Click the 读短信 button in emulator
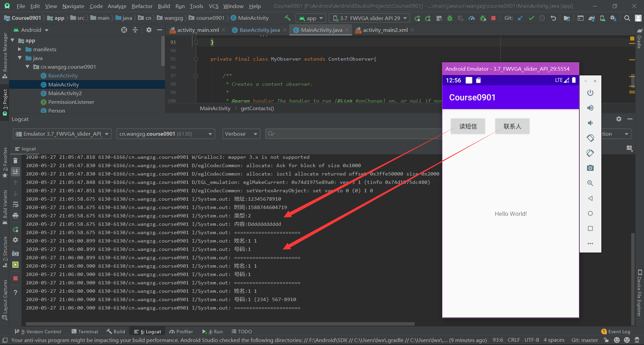 (468, 126)
